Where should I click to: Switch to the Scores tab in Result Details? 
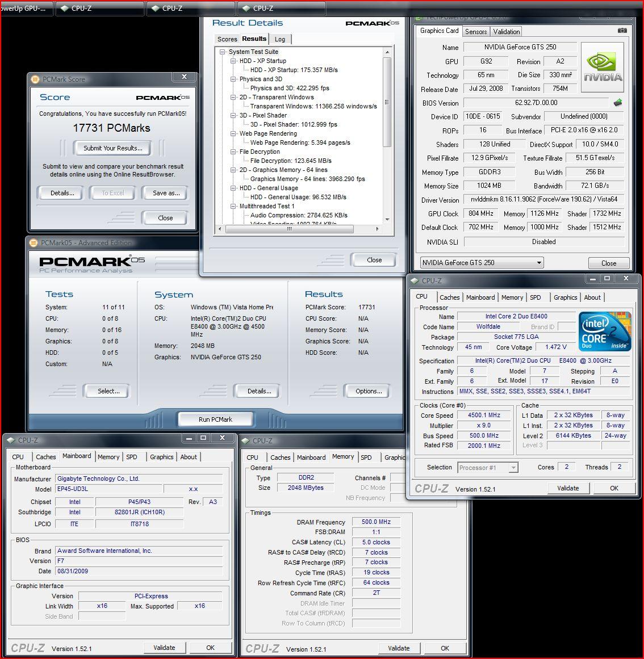[227, 39]
